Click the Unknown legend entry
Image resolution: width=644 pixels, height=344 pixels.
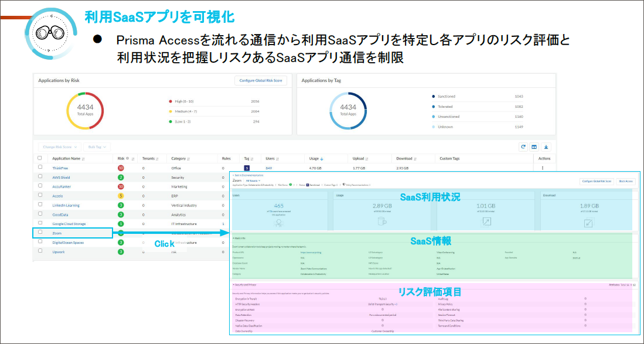pos(445,127)
